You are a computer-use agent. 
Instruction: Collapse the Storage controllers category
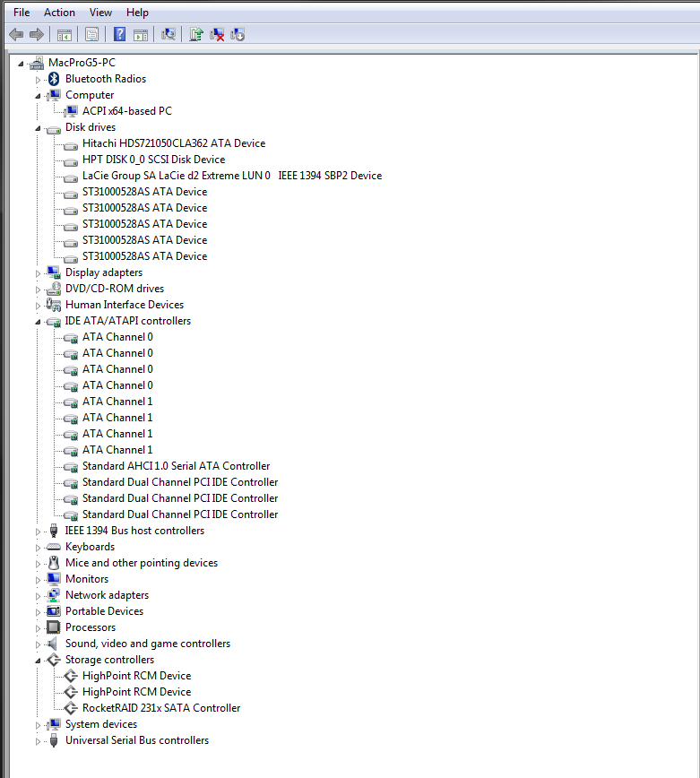38,661
